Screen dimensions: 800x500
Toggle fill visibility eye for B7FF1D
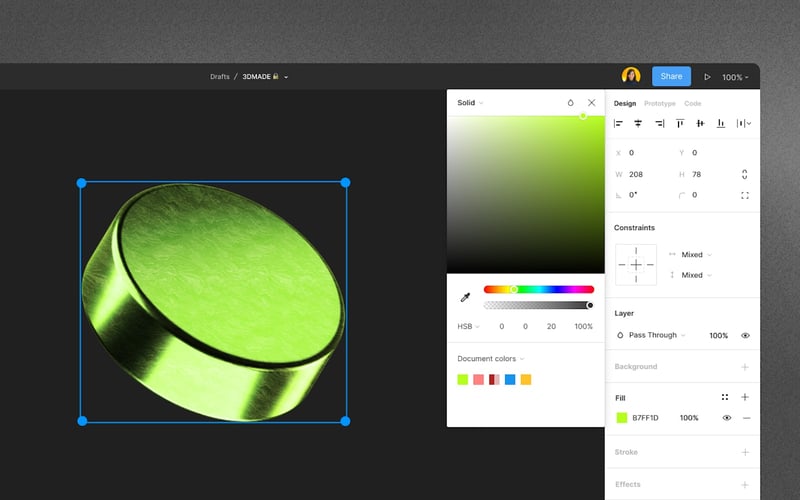[727, 418]
